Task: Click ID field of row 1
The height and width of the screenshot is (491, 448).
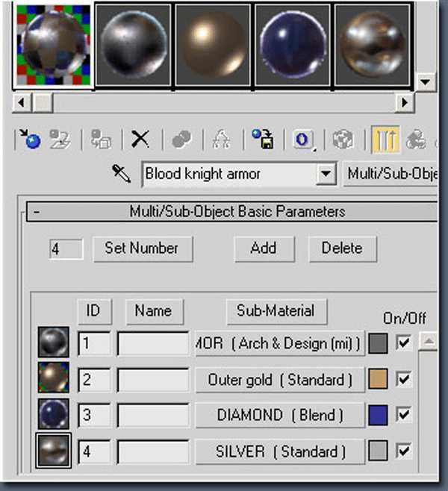Action: (x=94, y=343)
